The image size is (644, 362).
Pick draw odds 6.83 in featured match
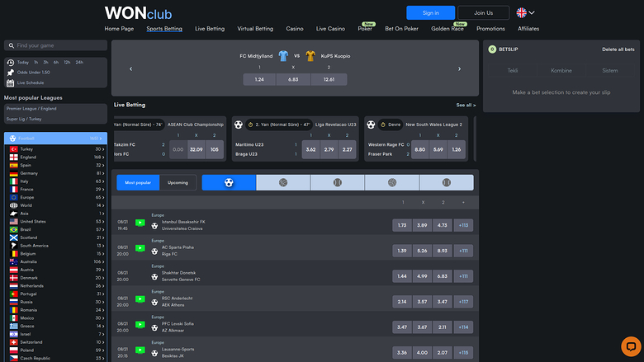click(x=293, y=79)
